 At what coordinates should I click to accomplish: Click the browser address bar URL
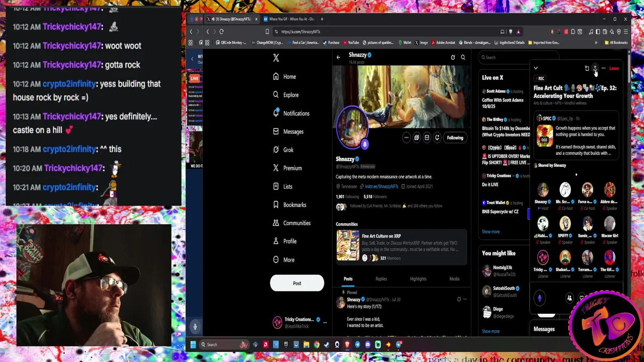(x=301, y=32)
